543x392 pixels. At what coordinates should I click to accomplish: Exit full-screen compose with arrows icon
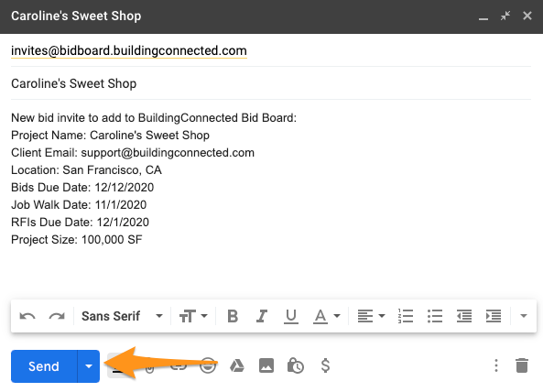[505, 16]
